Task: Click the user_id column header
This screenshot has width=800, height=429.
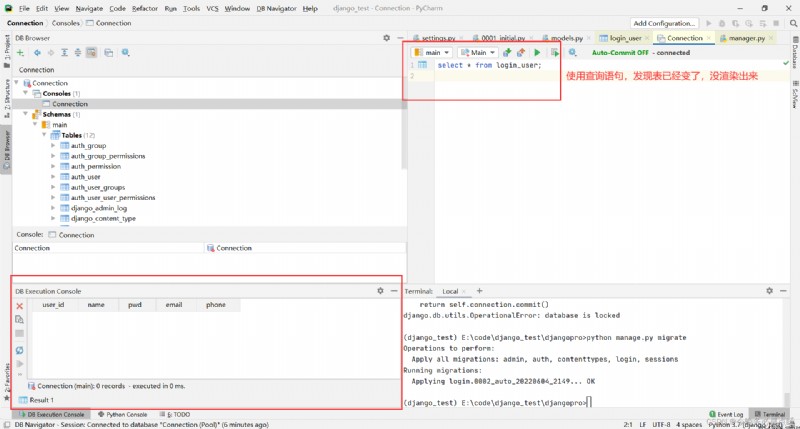Action: click(53, 305)
